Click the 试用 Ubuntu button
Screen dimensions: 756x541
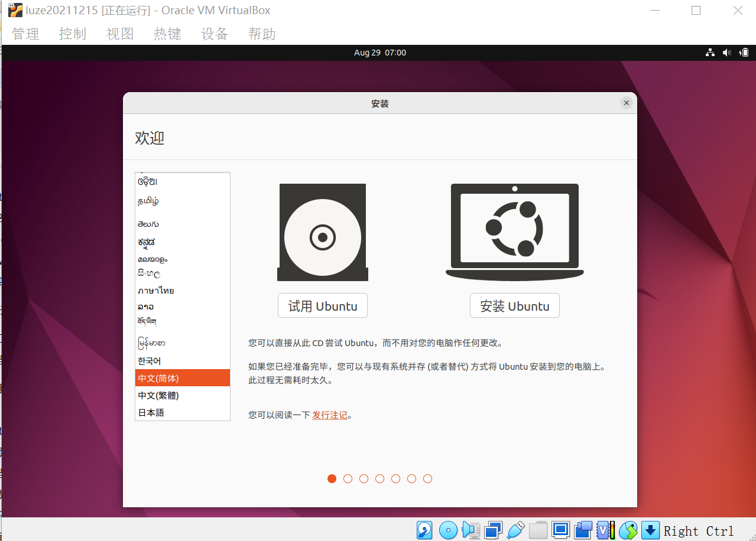[323, 306]
